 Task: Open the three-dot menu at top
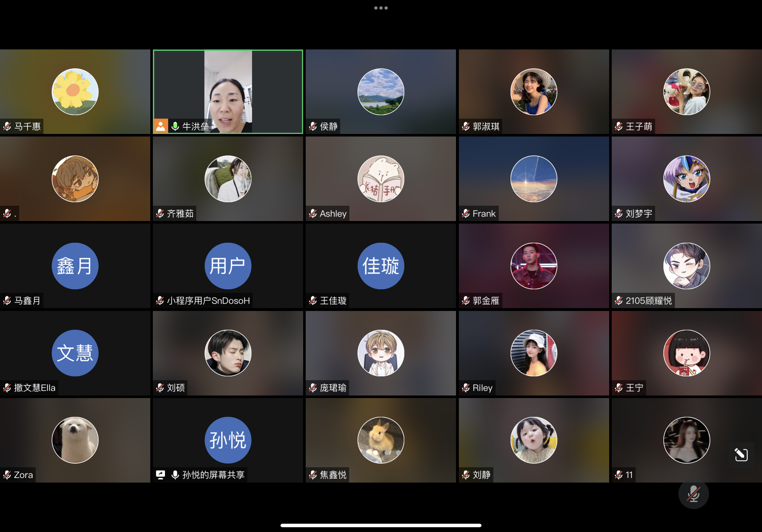(x=381, y=8)
